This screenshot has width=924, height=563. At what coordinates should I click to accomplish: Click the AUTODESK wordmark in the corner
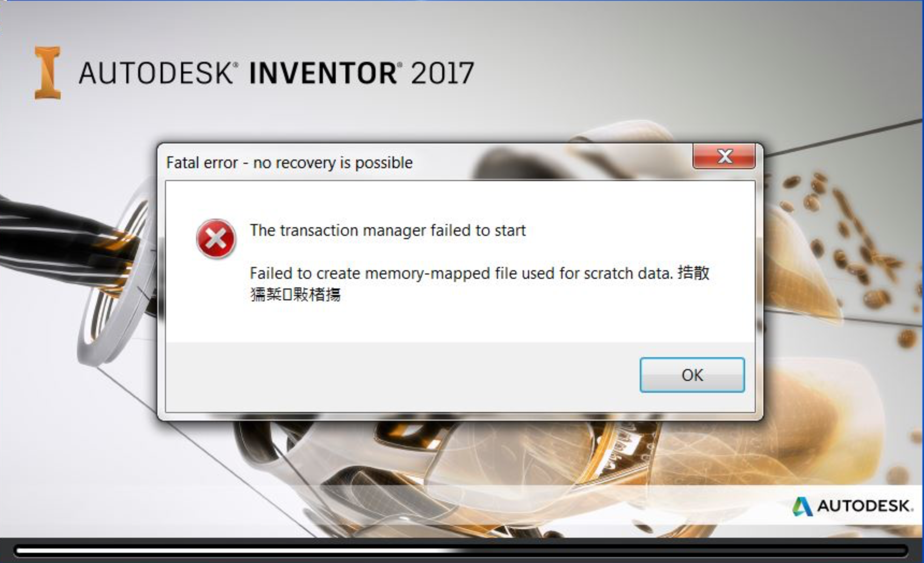[x=864, y=506]
